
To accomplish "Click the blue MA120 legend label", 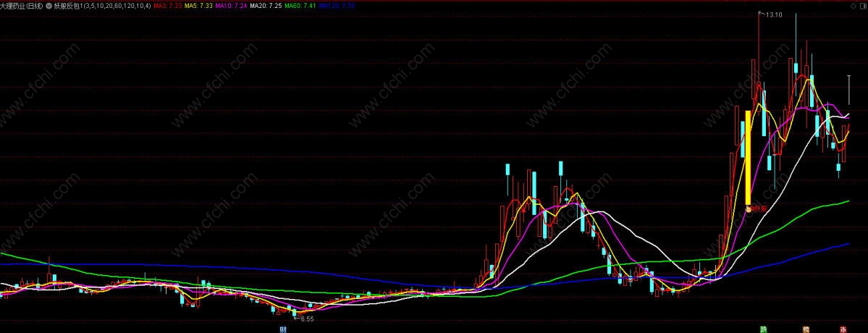I will [x=337, y=6].
